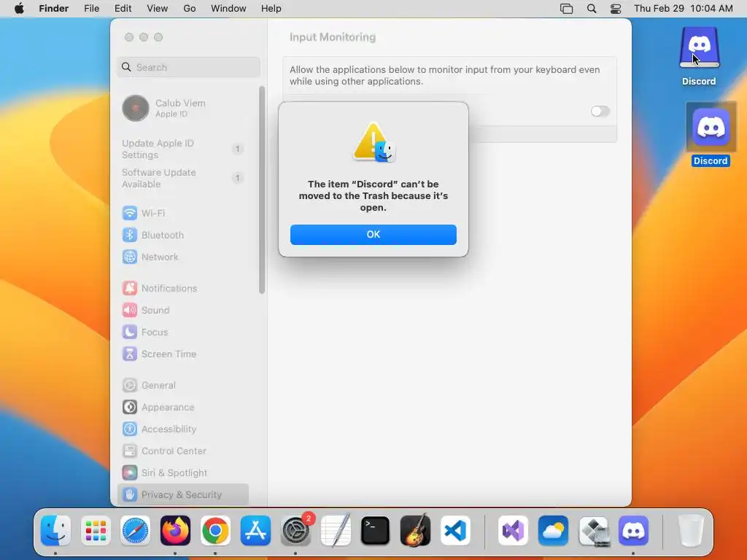Screen dimensions: 747x560
Task: Click the date and time in menu bar
Action: (x=683, y=9)
